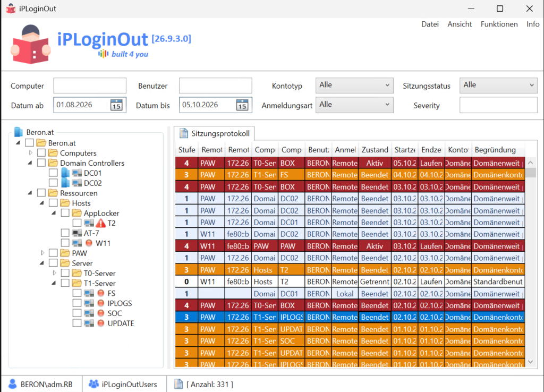Open the Anmeldungsart dropdown

pyautogui.click(x=354, y=105)
